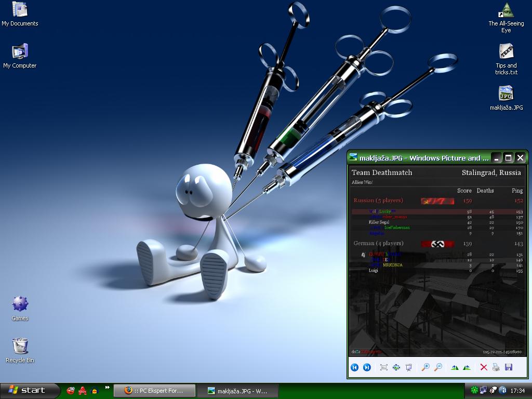Screen dimensions: 532x399
Task: Print the current picture
Action: (496, 367)
